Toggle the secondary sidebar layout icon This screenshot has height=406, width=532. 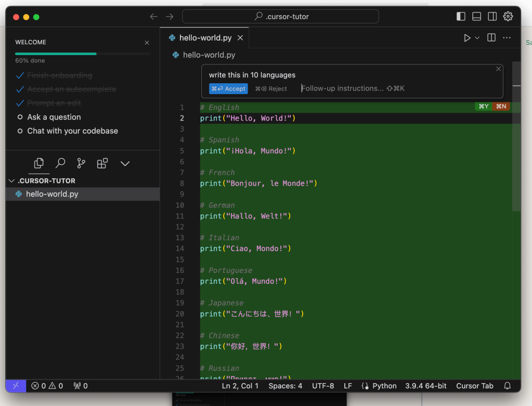[x=492, y=17]
